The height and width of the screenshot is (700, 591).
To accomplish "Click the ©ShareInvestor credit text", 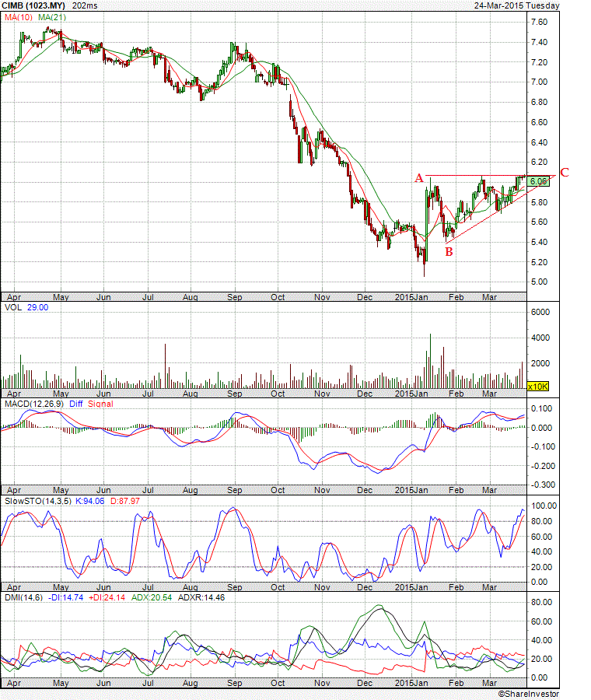I will click(x=529, y=695).
